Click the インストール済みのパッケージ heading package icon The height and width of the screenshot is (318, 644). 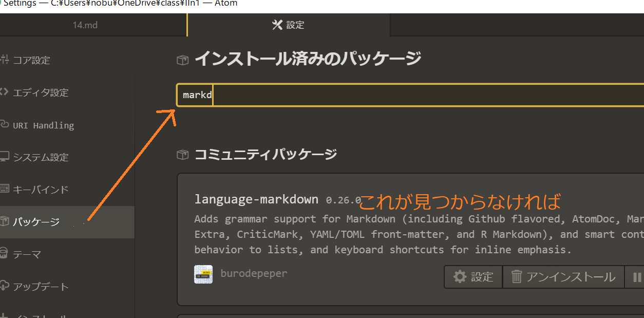(182, 60)
